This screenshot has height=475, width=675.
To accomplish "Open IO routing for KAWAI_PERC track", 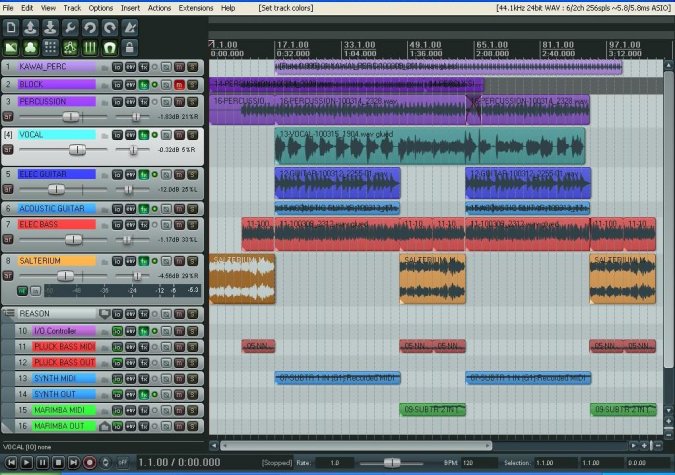I will [x=117, y=67].
